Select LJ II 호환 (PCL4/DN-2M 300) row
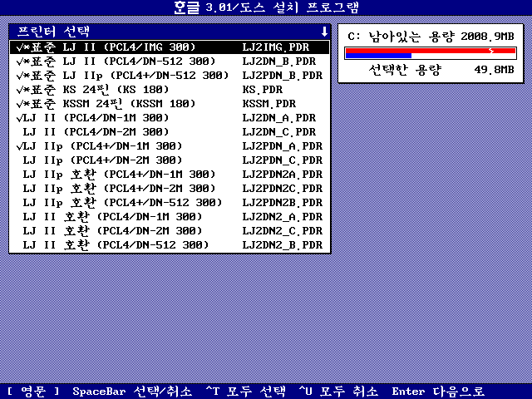Image resolution: width=532 pixels, height=399 pixels. pos(170,231)
